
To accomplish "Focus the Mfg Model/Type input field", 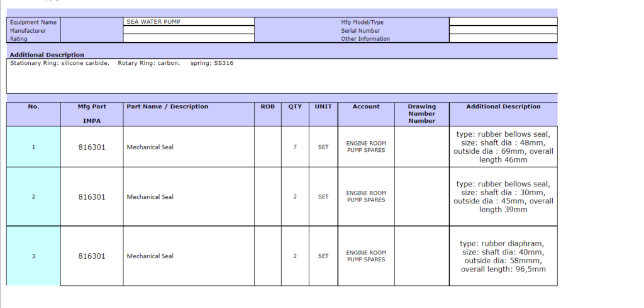I will (x=502, y=21).
